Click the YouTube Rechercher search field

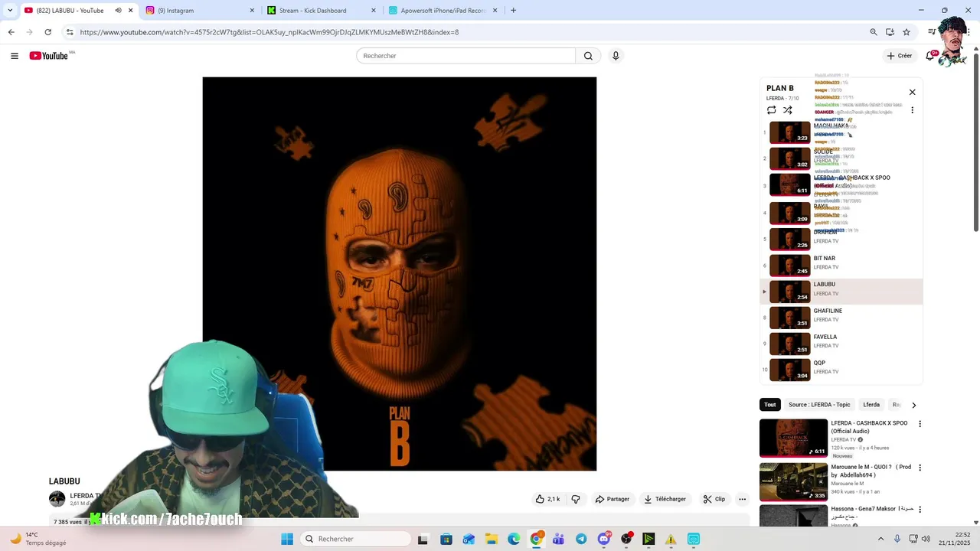click(465, 56)
